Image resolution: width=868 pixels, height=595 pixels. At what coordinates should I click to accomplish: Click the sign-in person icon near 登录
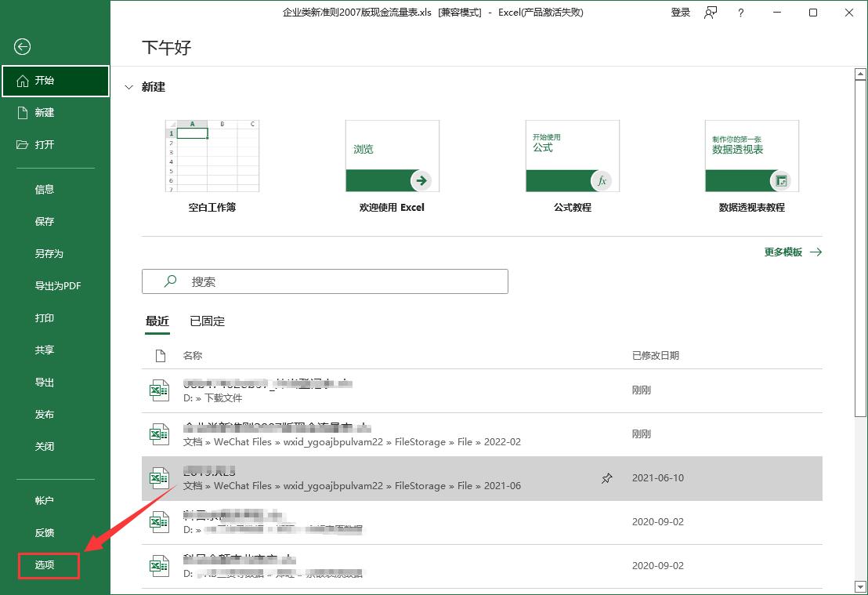(x=710, y=13)
